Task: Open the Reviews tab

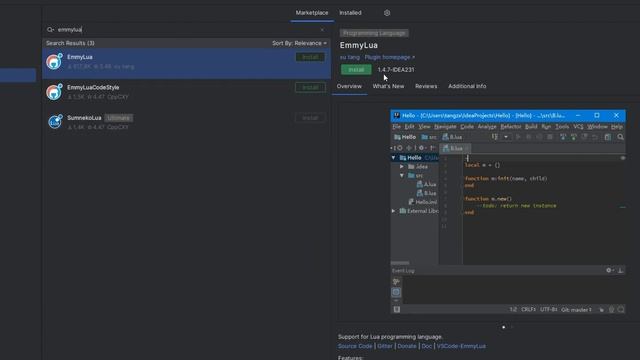Action: tap(426, 86)
